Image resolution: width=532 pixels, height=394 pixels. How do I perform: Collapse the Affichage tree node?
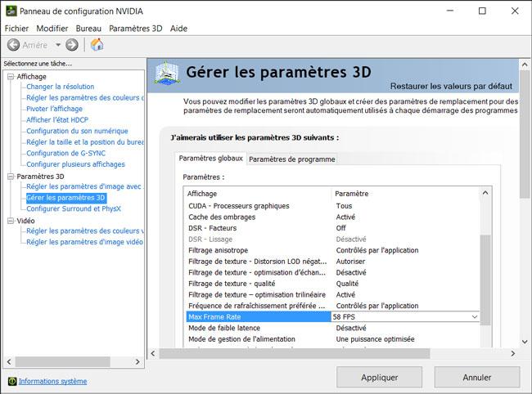(x=11, y=77)
